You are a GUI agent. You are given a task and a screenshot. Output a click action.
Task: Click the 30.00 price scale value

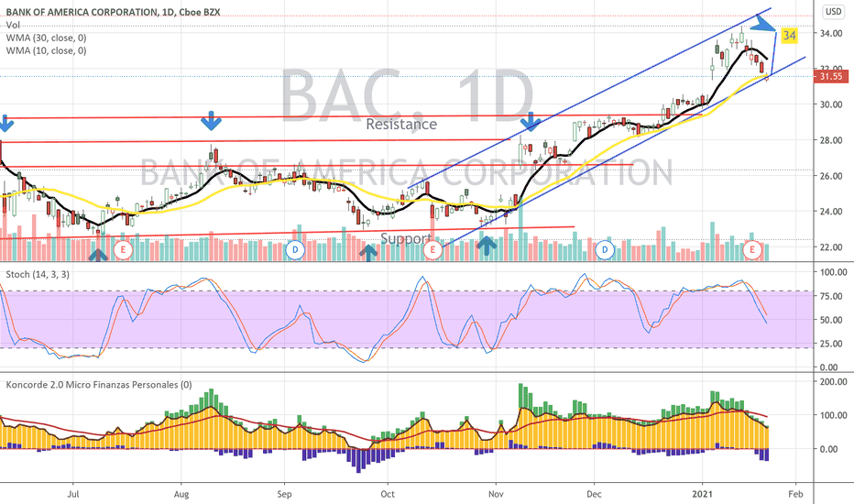tap(831, 104)
